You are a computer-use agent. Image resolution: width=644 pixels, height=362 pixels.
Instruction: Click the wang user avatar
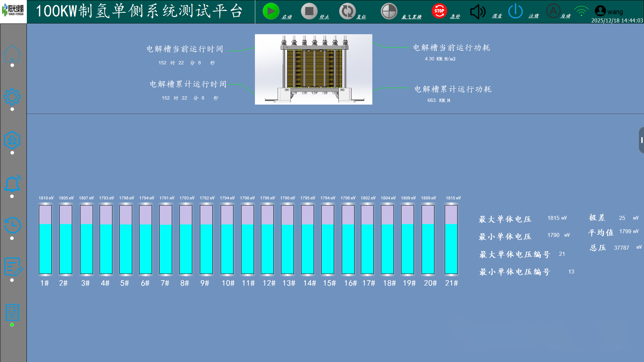pos(600,11)
